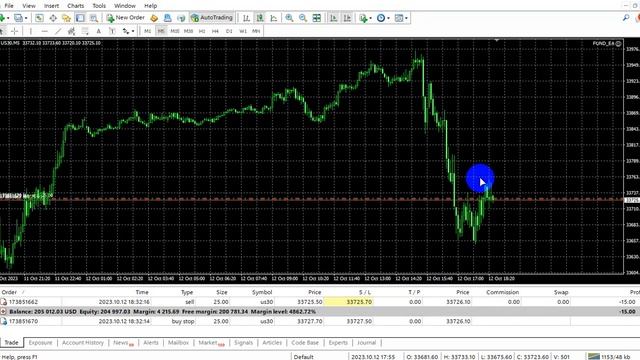The height and width of the screenshot is (360, 640).
Task: Sort orders by the Order column header
Action: pyautogui.click(x=9, y=292)
